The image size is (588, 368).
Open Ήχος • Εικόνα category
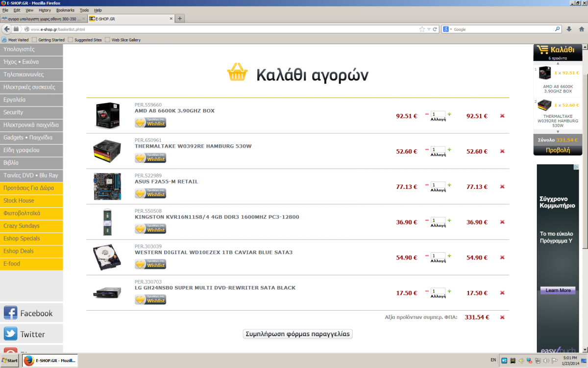coord(31,62)
